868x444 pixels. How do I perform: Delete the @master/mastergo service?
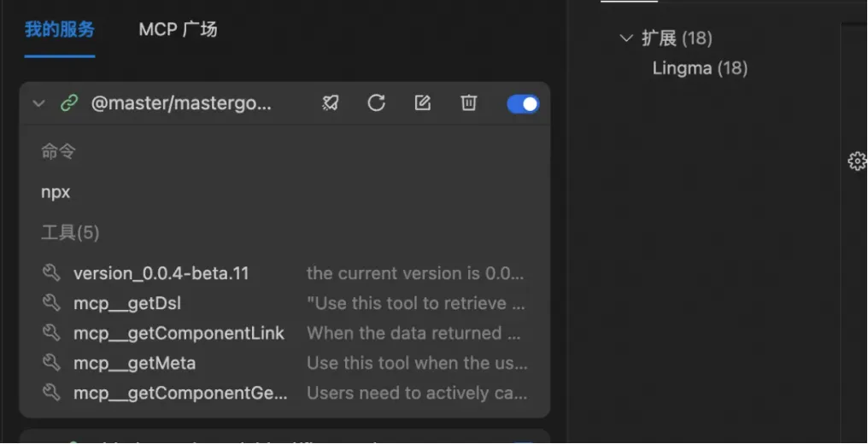(468, 103)
